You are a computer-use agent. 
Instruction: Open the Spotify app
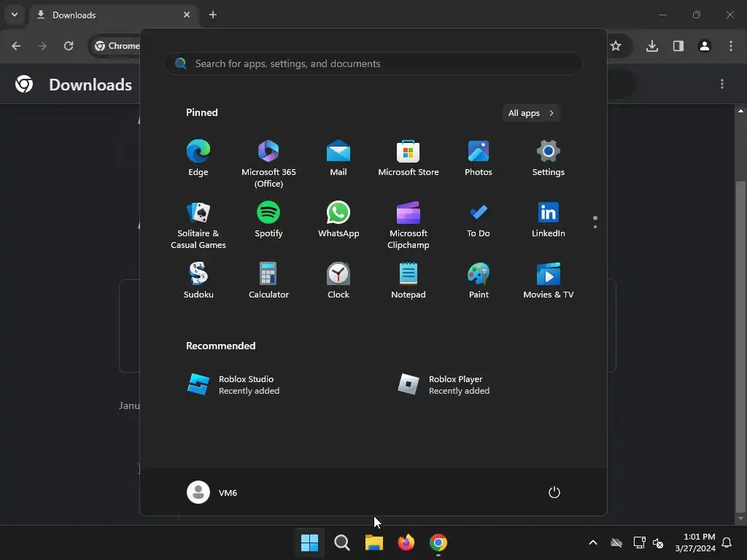pos(268,220)
